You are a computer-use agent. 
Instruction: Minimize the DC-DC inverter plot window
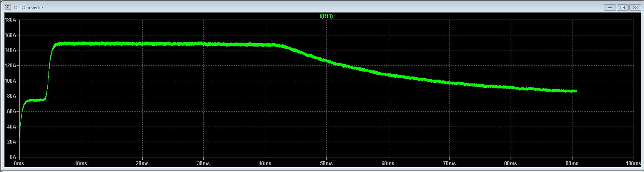click(609, 7)
